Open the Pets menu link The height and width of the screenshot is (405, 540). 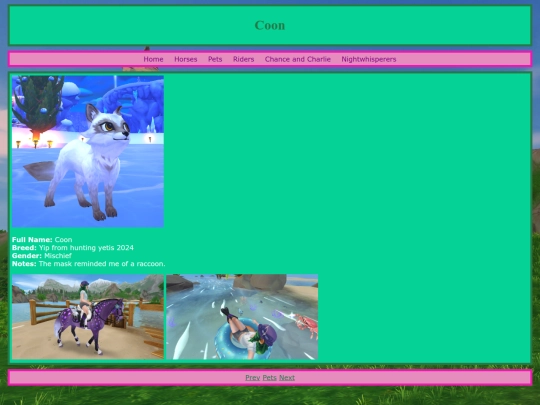[x=215, y=59]
